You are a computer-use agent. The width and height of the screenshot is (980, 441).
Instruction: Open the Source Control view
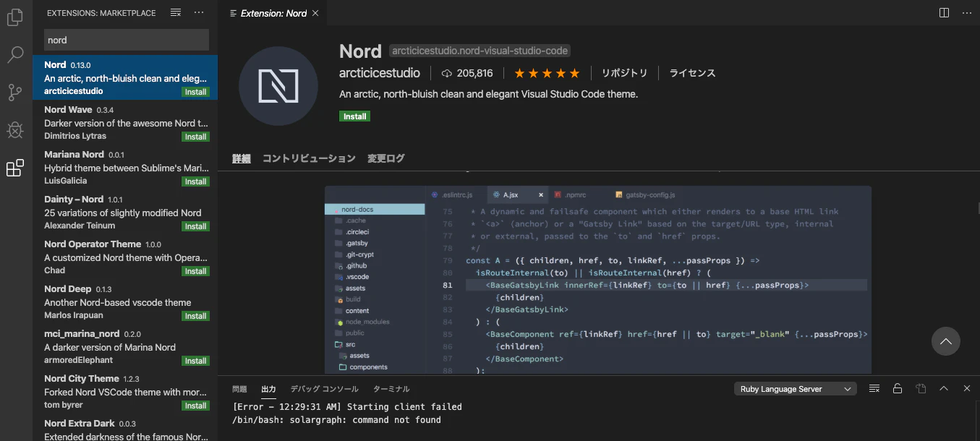pos(15,93)
